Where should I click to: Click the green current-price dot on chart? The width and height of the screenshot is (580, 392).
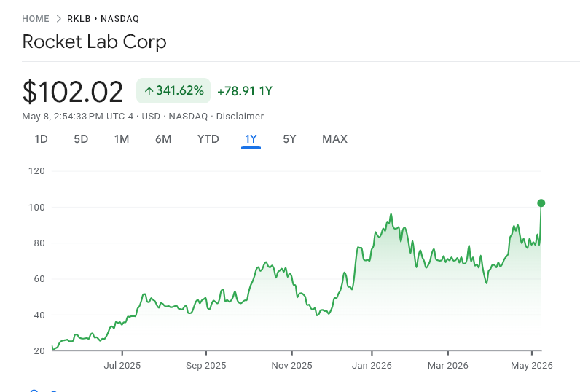coord(541,203)
